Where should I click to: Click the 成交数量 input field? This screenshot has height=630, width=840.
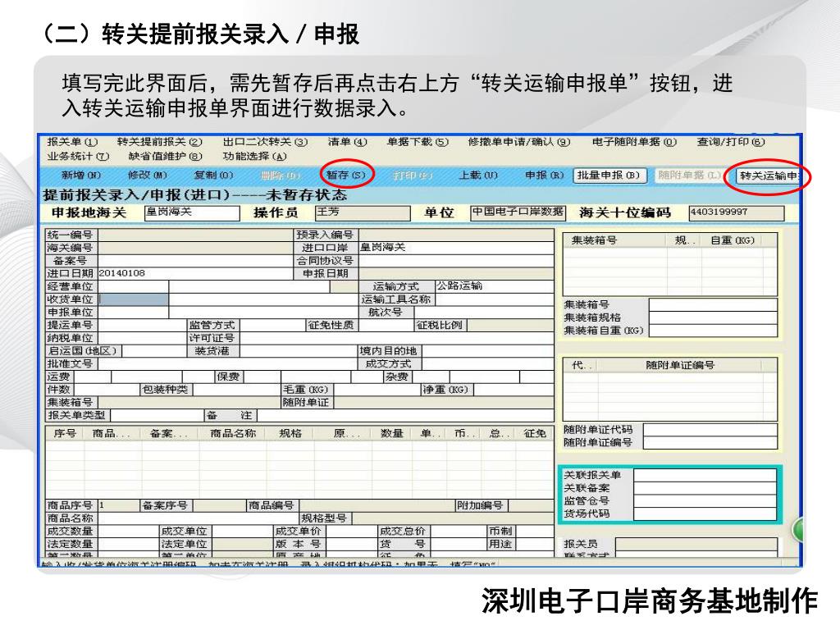[129, 532]
